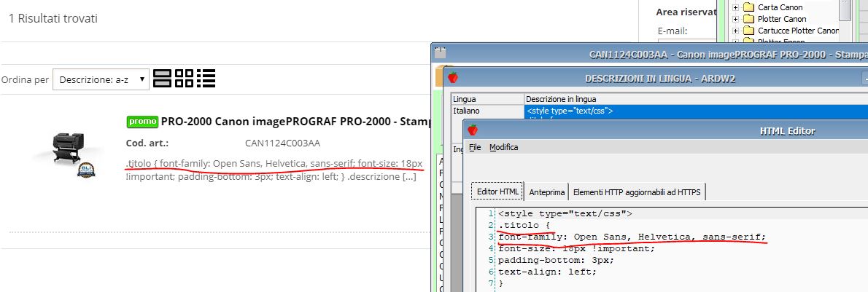
Task: Click the folder tree vertical scrollbar thumb
Action: click(844, 9)
